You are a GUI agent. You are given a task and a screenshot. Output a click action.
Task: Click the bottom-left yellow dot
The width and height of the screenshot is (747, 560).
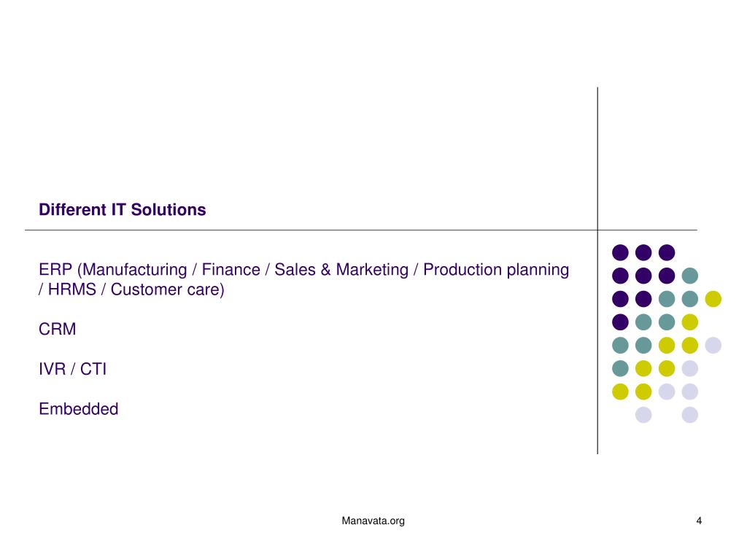[x=620, y=392]
